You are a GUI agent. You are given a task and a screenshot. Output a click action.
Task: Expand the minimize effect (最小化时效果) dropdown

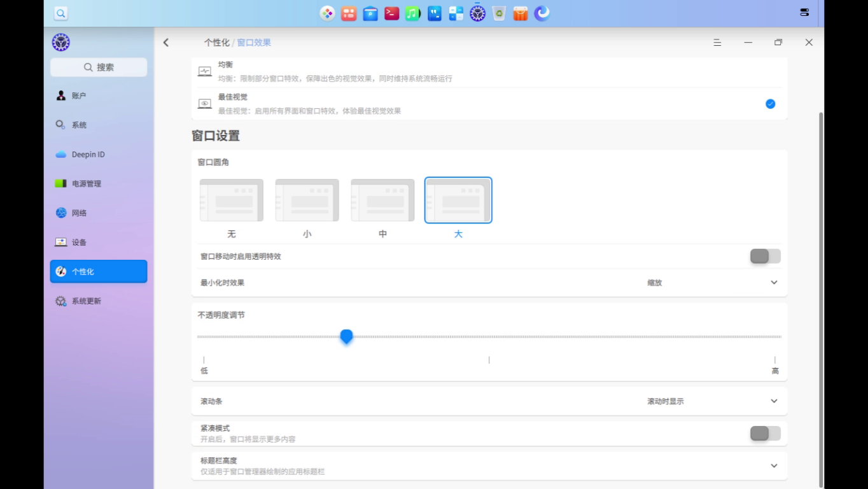(774, 282)
